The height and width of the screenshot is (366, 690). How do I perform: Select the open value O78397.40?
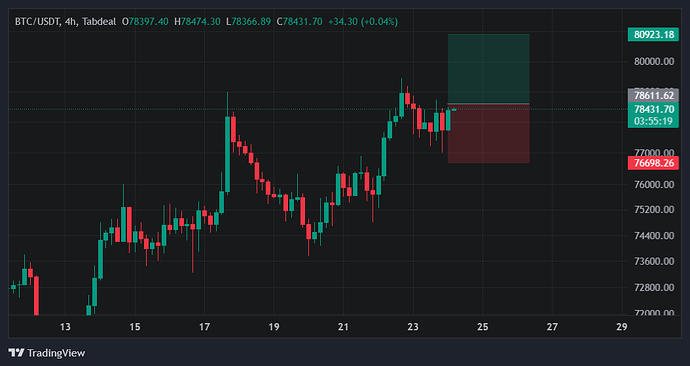pyautogui.click(x=145, y=22)
